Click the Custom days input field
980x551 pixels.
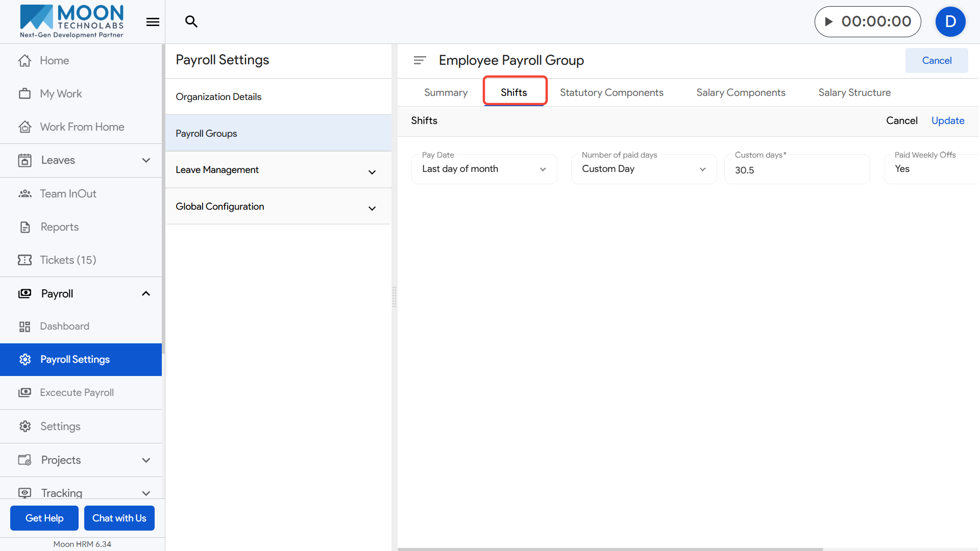(x=796, y=170)
